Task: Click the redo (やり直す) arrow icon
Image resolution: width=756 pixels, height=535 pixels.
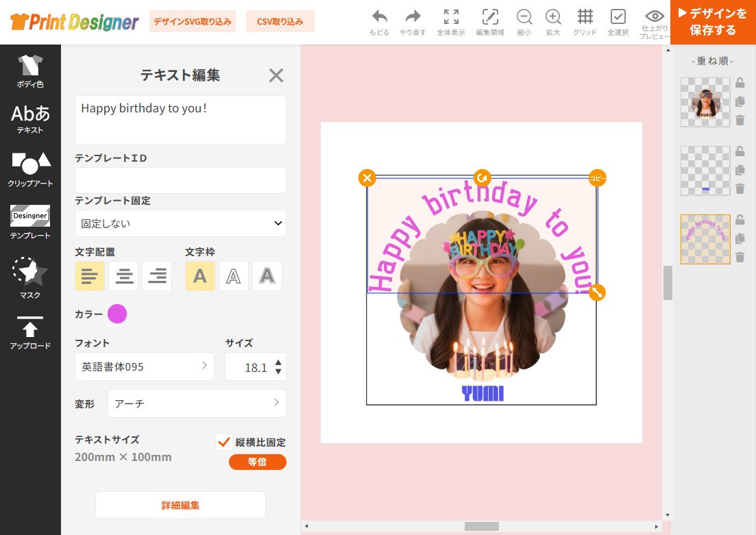Action: (413, 17)
